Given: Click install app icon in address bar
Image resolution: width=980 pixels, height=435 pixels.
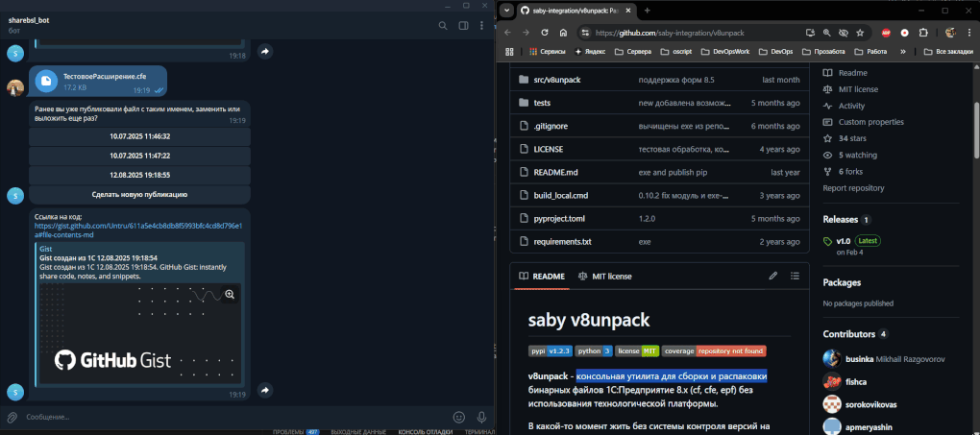Looking at the screenshot, I should coord(810,33).
